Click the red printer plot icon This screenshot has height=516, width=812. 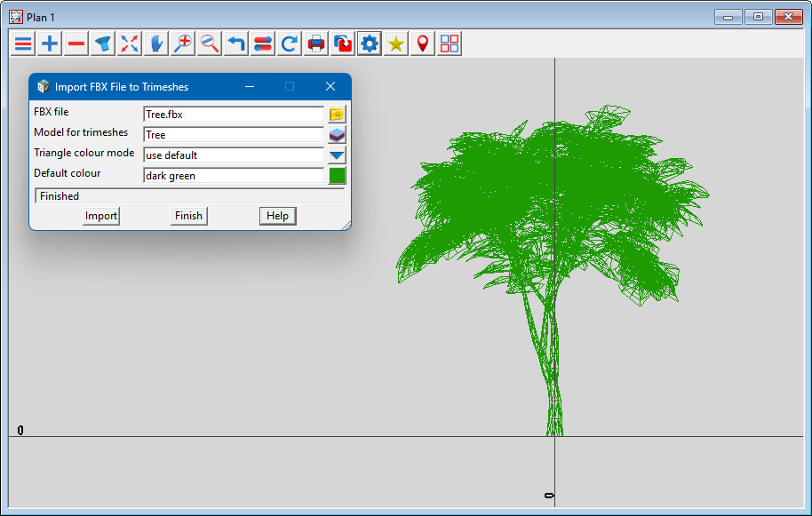316,44
